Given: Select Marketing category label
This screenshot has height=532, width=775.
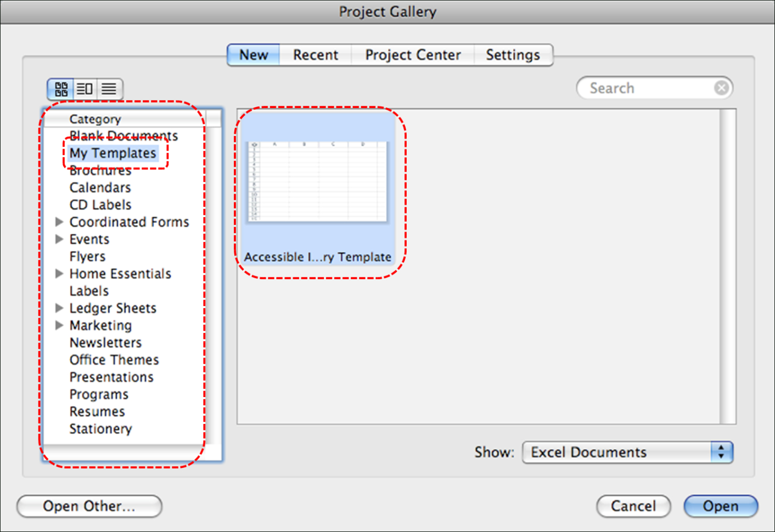Looking at the screenshot, I should click(100, 325).
